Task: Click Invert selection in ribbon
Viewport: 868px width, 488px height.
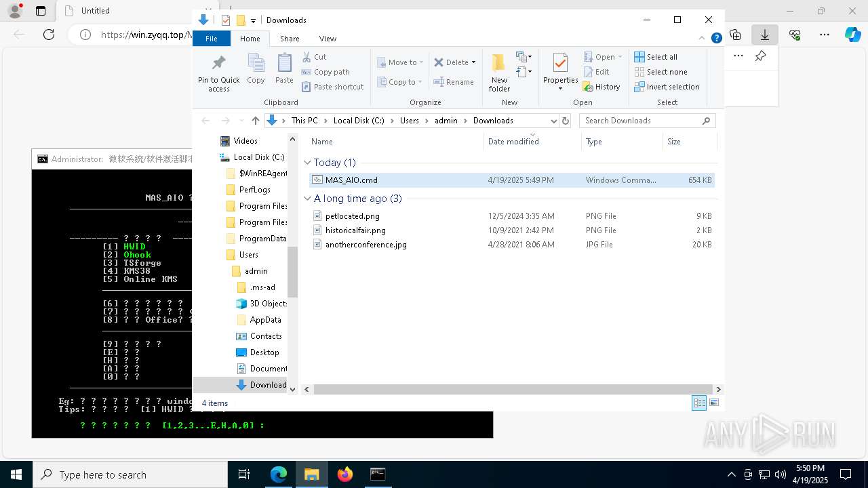Action: pos(667,87)
